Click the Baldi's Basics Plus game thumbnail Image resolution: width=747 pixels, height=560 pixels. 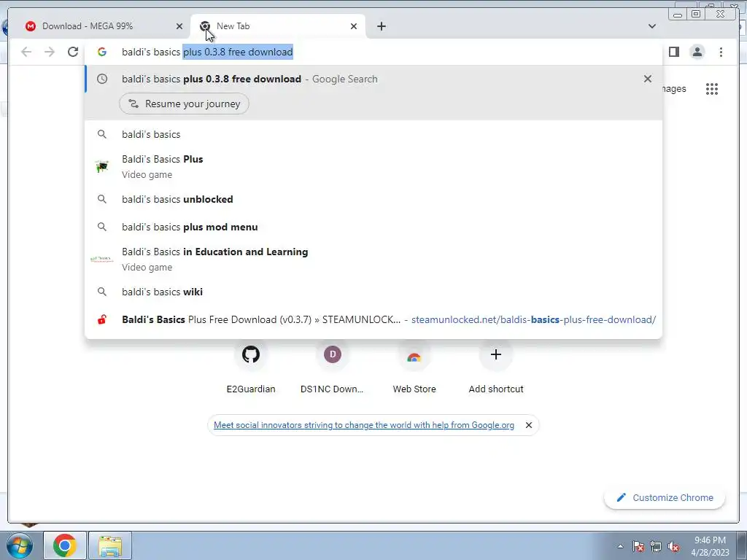(102, 167)
